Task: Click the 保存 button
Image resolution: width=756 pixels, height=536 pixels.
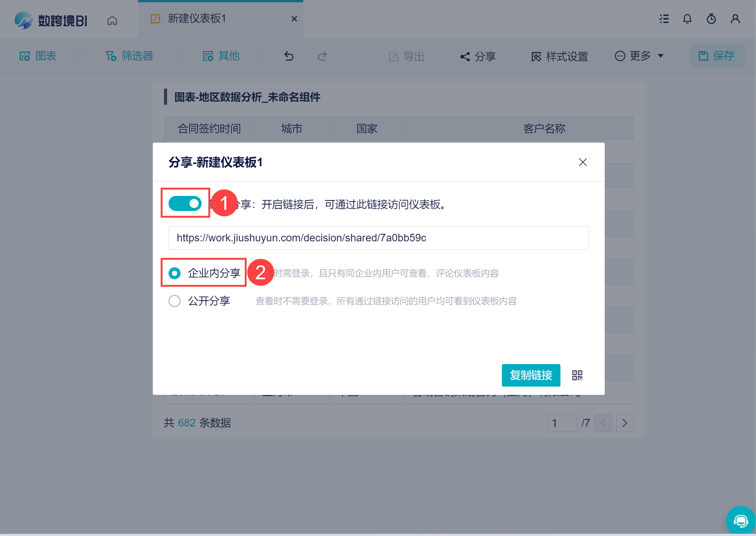Action: tap(717, 56)
